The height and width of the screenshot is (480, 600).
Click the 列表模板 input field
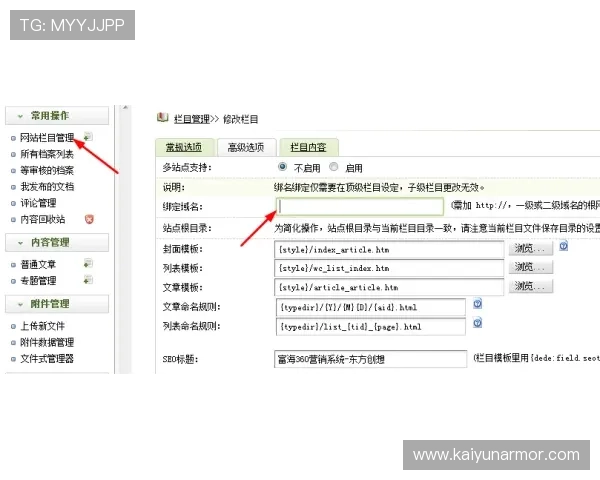click(x=389, y=268)
